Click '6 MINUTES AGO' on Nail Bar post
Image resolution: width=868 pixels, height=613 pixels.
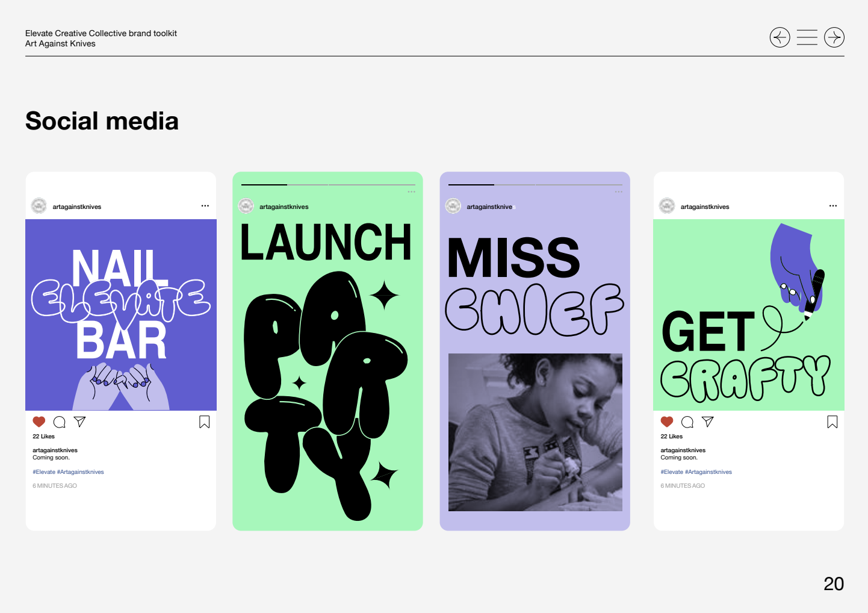click(x=55, y=486)
